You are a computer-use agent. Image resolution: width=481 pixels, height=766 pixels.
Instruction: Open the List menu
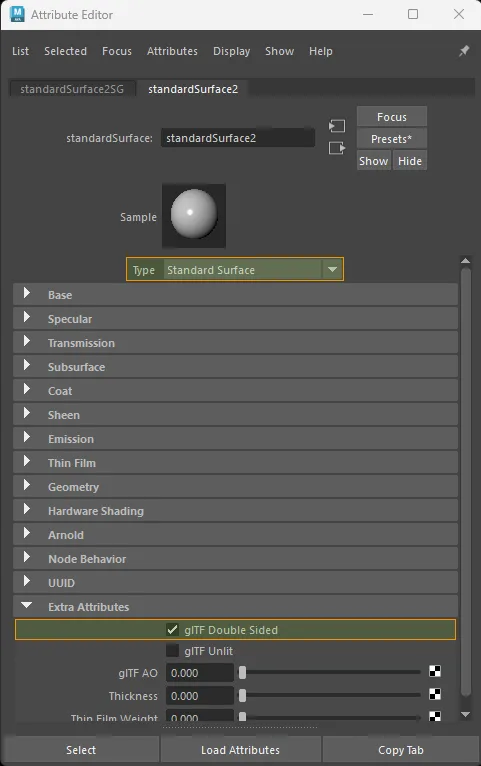(x=21, y=51)
